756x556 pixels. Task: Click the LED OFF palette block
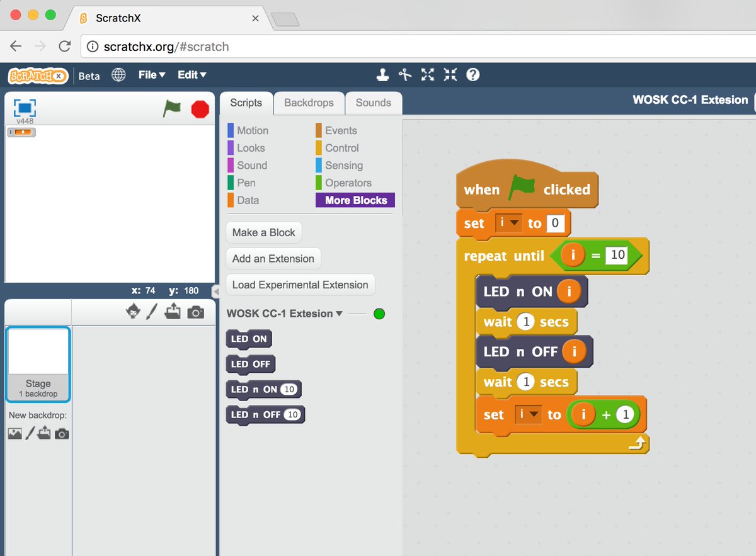coord(251,364)
